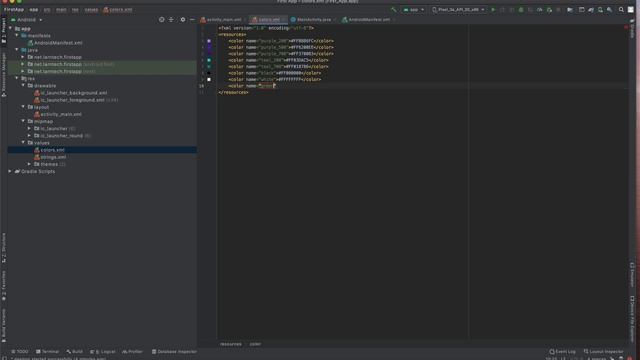
Task: Open the app run configuration dropdown
Action: pos(414,9)
